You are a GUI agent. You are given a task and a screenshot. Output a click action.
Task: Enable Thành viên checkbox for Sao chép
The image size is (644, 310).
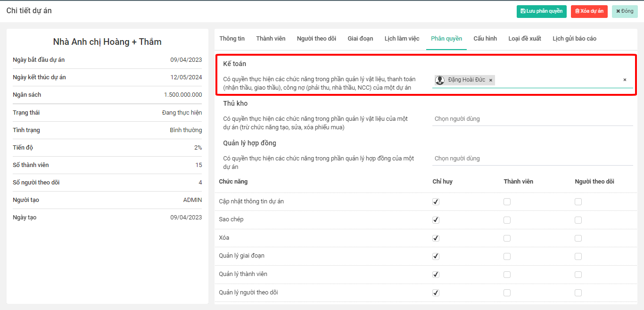[x=507, y=220]
